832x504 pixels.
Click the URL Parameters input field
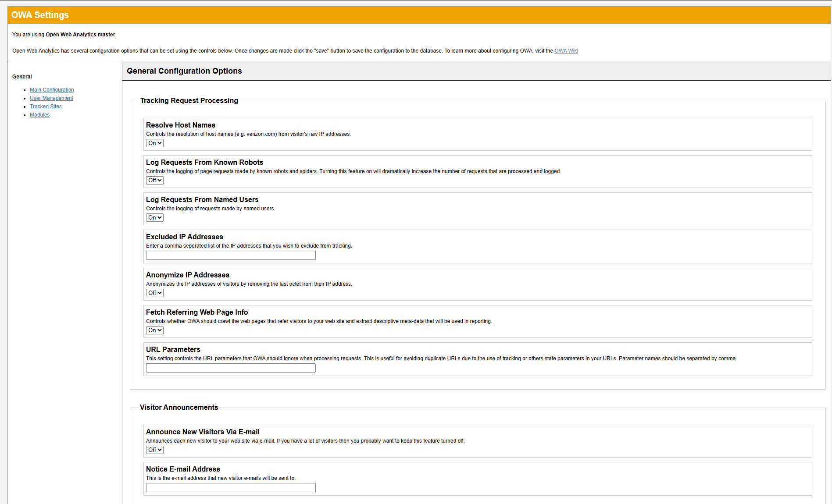[x=231, y=368]
